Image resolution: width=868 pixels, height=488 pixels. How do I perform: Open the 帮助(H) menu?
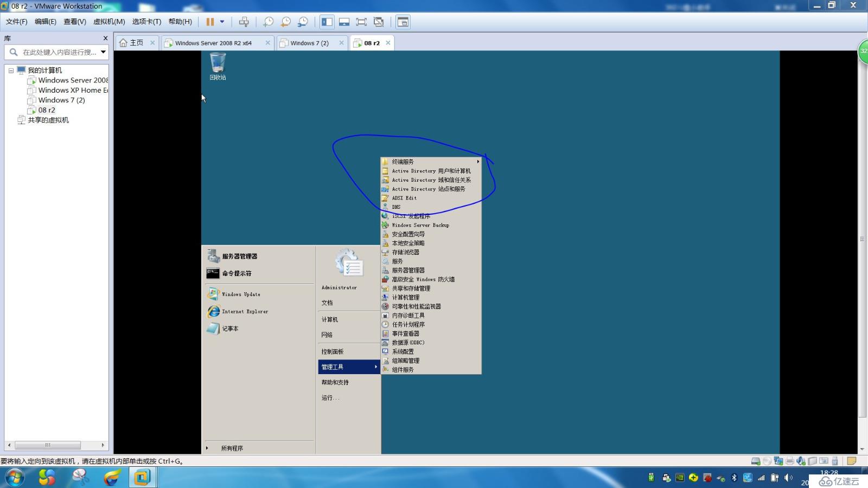pyautogui.click(x=180, y=22)
